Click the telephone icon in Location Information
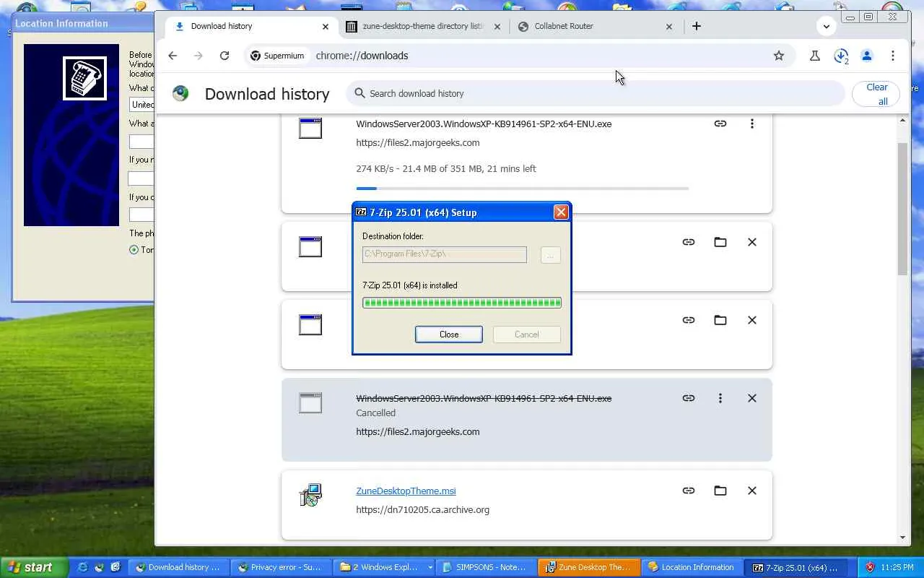Screen dimensions: 924x578 (x=84, y=78)
